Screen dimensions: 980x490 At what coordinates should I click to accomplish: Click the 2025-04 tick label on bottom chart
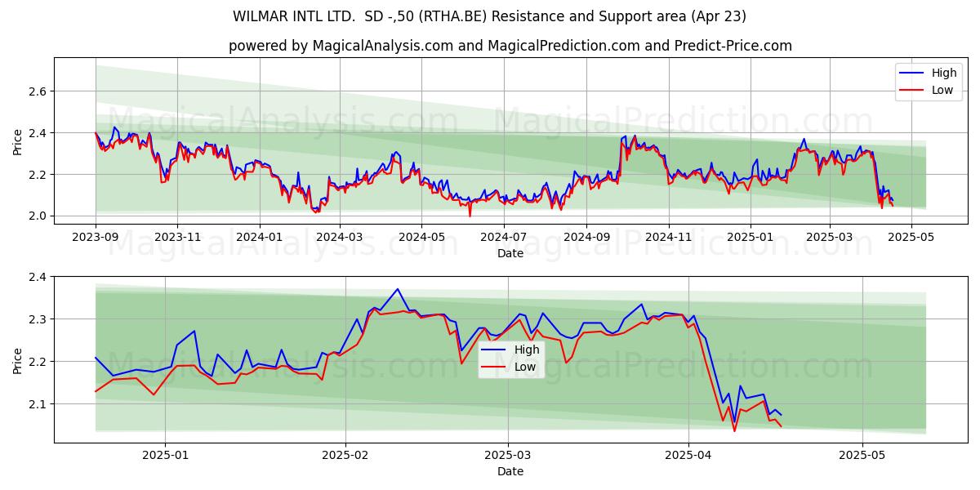point(688,456)
